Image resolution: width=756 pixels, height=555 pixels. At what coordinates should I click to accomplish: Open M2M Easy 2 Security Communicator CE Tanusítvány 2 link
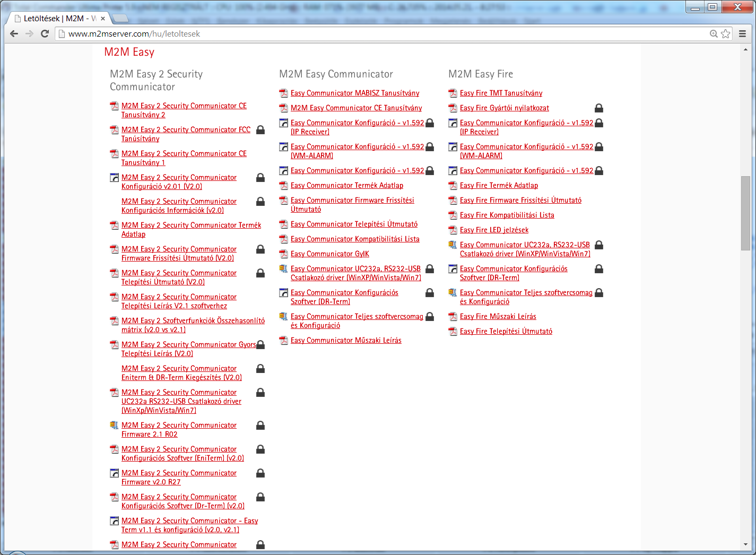point(184,110)
